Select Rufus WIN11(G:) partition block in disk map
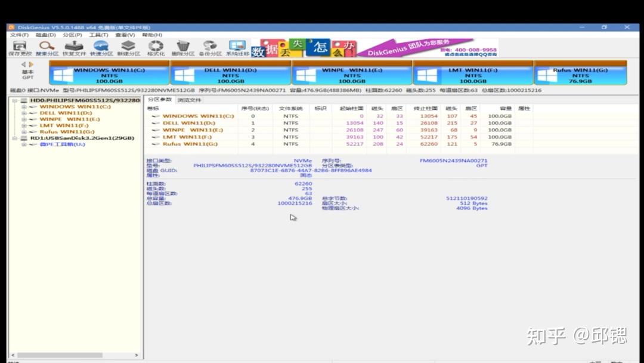 pyautogui.click(x=580, y=73)
